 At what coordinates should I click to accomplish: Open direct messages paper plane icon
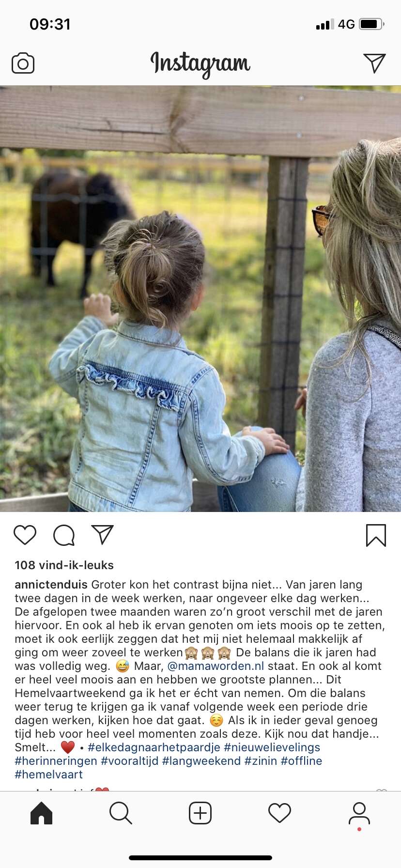coord(374,63)
